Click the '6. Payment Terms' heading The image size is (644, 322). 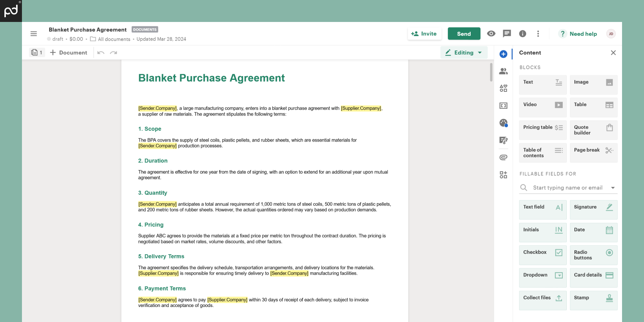pos(162,288)
